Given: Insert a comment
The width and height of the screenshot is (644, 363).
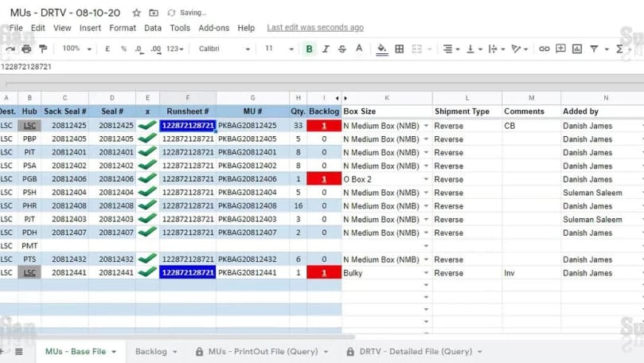Looking at the screenshot, I should coord(560,49).
